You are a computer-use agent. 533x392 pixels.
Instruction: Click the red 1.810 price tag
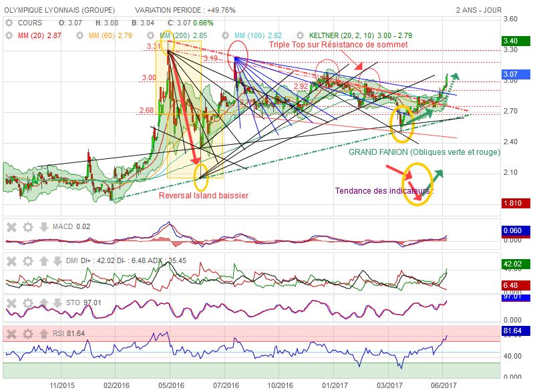point(516,203)
